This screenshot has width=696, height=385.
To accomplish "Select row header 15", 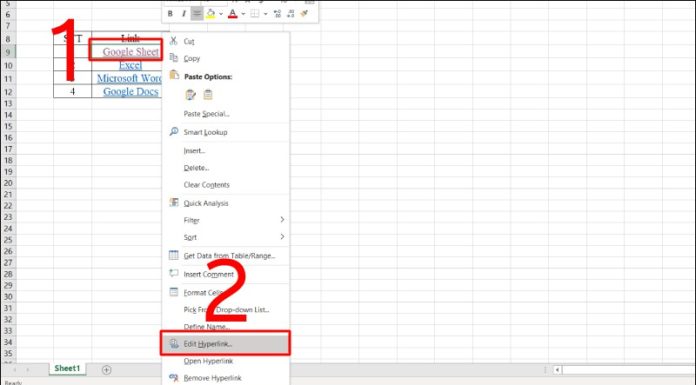I will click(8, 126).
